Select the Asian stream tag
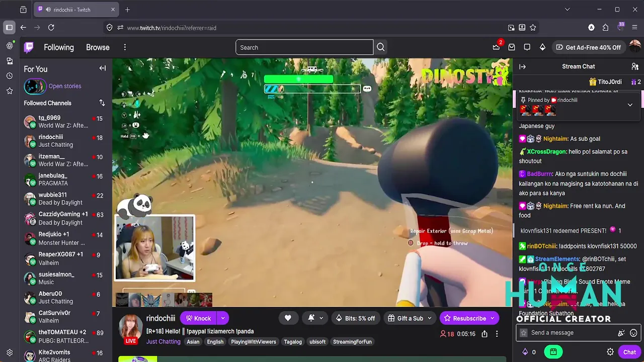This screenshot has height=362, width=644. (x=193, y=342)
